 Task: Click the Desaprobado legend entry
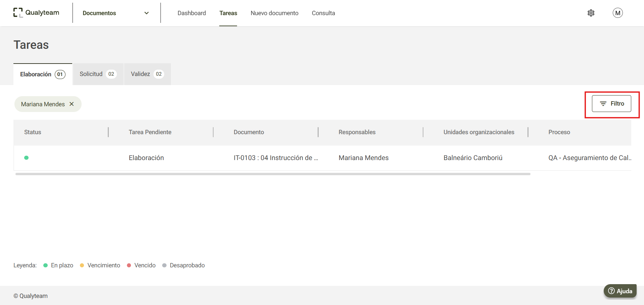pos(184,265)
